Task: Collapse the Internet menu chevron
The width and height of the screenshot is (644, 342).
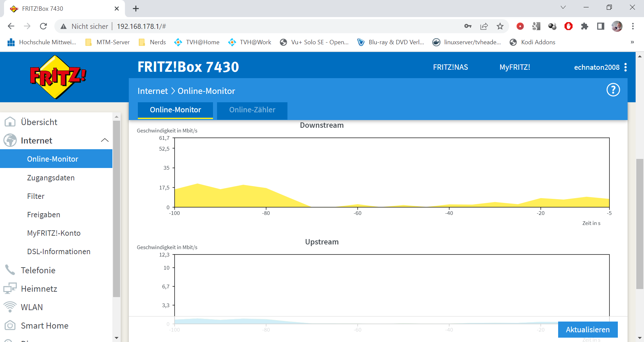Action: pyautogui.click(x=105, y=140)
